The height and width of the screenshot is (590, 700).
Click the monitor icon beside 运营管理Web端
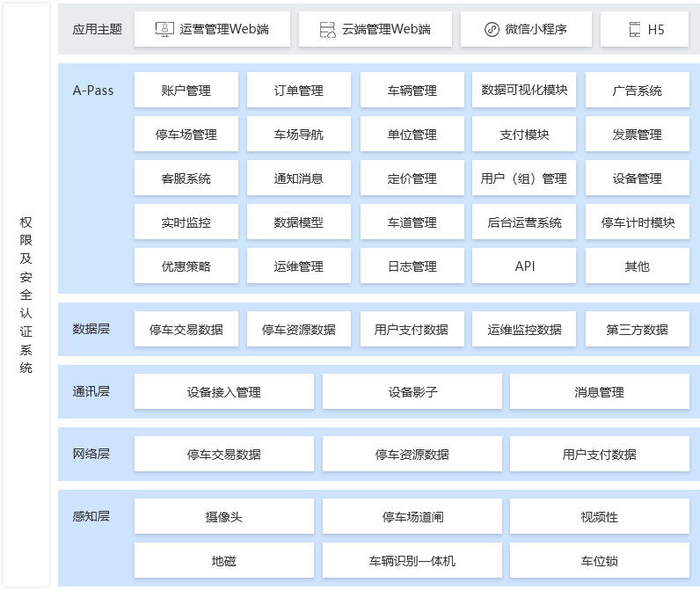[164, 29]
